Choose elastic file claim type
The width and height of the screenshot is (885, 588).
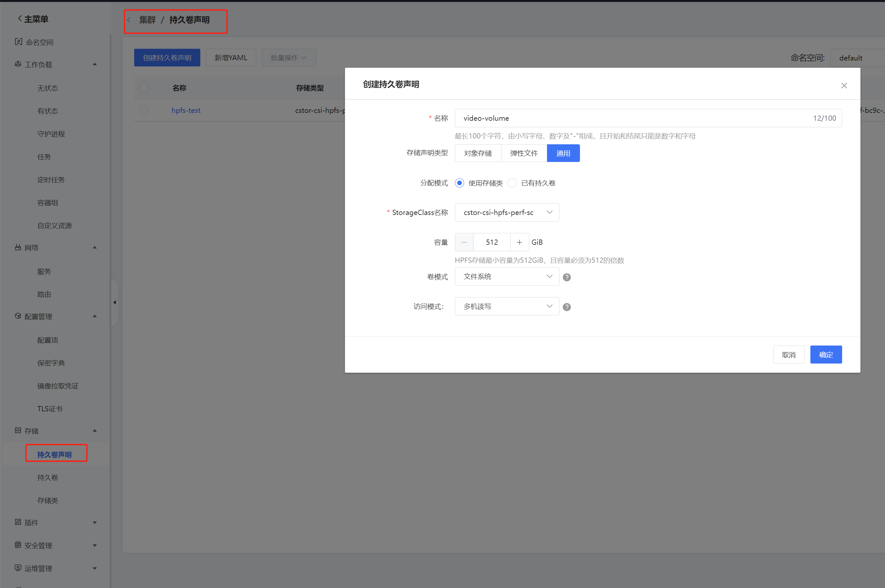click(524, 153)
